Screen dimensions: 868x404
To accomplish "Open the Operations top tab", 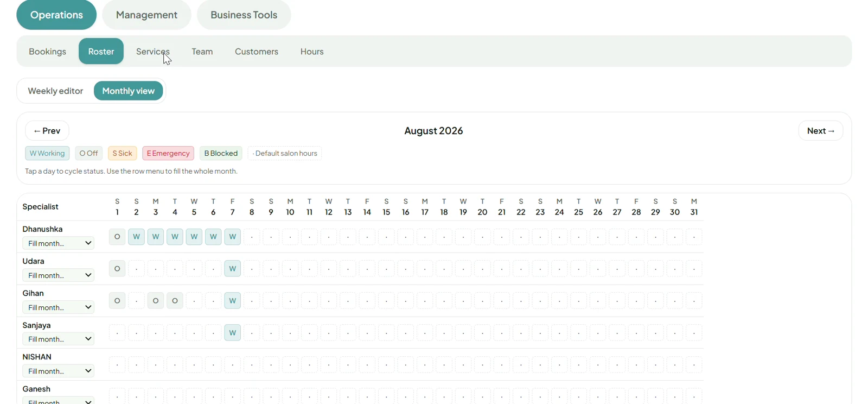I will click(56, 15).
